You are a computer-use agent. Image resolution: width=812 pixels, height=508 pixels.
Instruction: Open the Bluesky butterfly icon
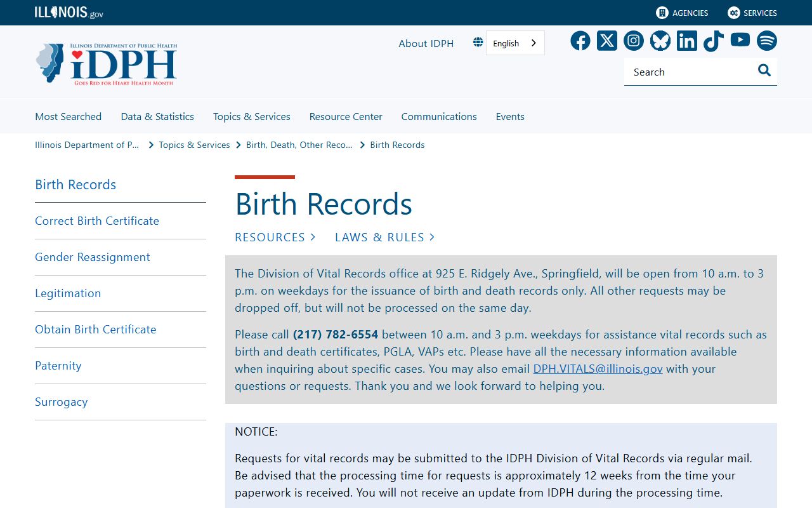660,41
